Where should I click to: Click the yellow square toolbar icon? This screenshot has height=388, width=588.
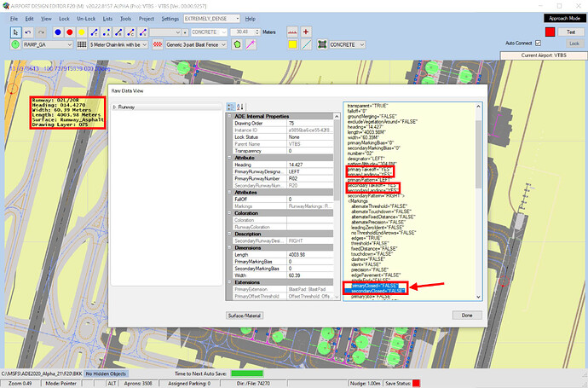tap(292, 44)
